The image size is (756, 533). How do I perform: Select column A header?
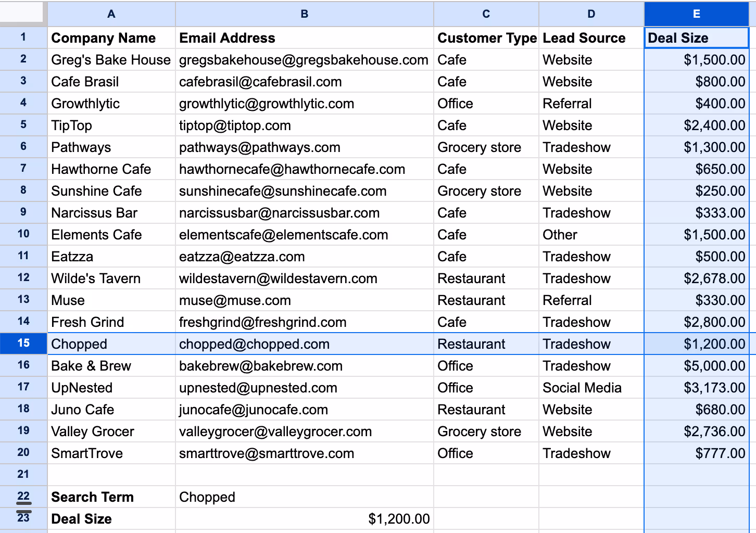pos(111,14)
